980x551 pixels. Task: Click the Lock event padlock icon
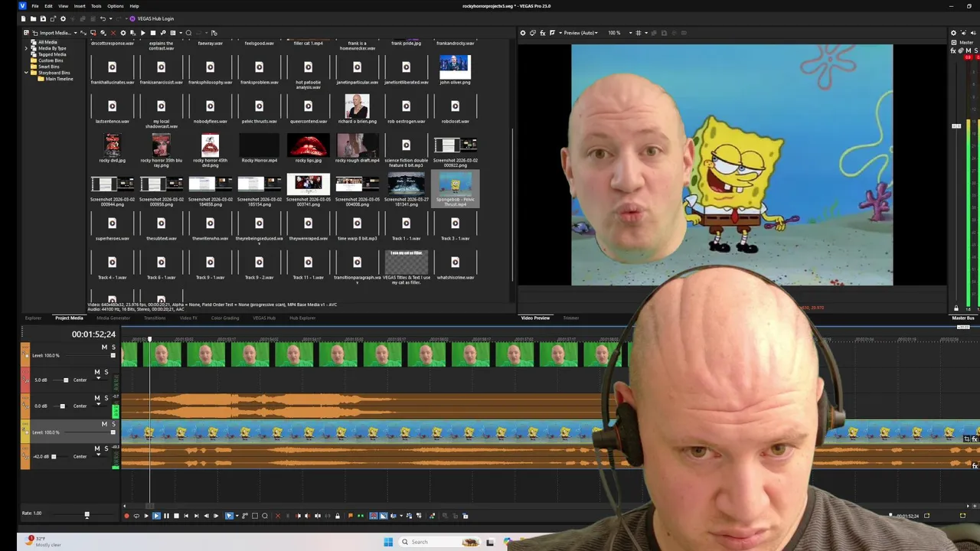(x=338, y=516)
